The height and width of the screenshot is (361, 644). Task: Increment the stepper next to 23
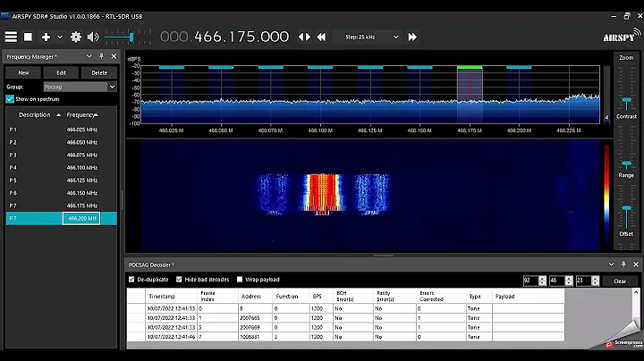[x=595, y=278]
